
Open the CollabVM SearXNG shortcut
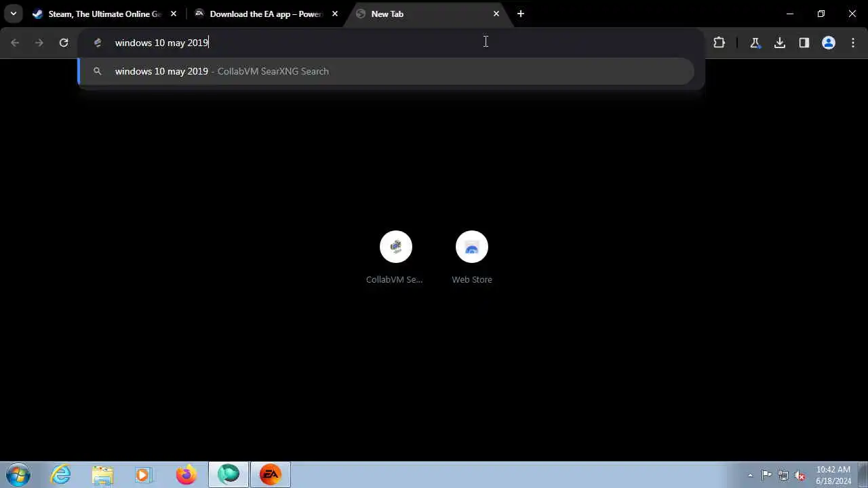(x=395, y=258)
